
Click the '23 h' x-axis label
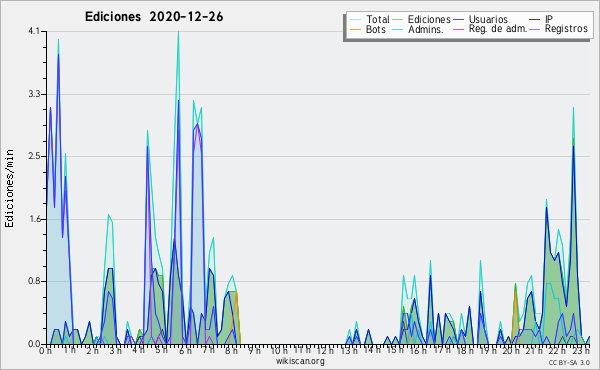(x=581, y=350)
